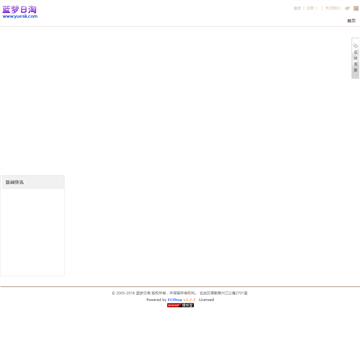Open the 在线客服 floating side tab
The height and width of the screenshot is (360, 360).
(x=355, y=58)
